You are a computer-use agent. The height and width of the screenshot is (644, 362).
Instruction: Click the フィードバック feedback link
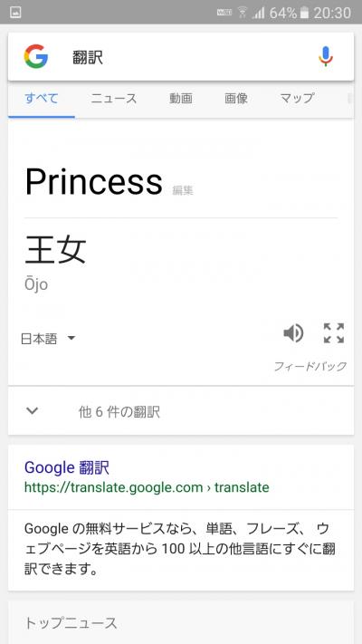[x=310, y=366]
